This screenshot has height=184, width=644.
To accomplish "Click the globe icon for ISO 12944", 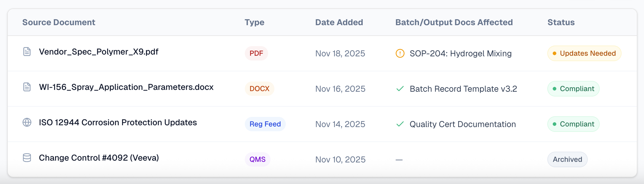I will pos(27,123).
